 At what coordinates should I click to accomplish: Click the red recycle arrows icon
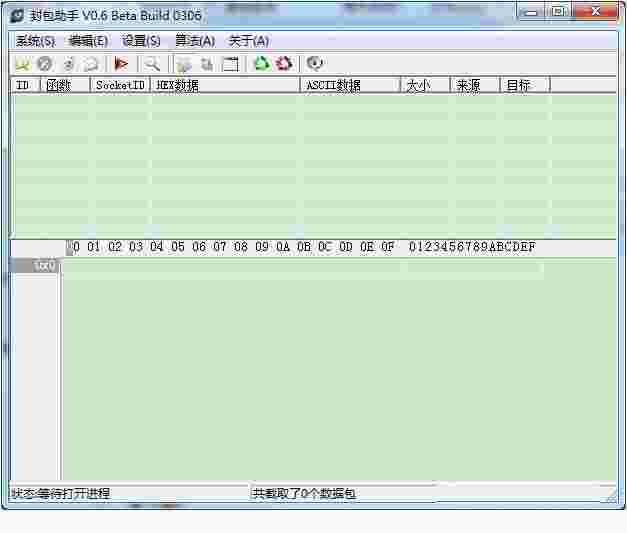click(x=284, y=64)
